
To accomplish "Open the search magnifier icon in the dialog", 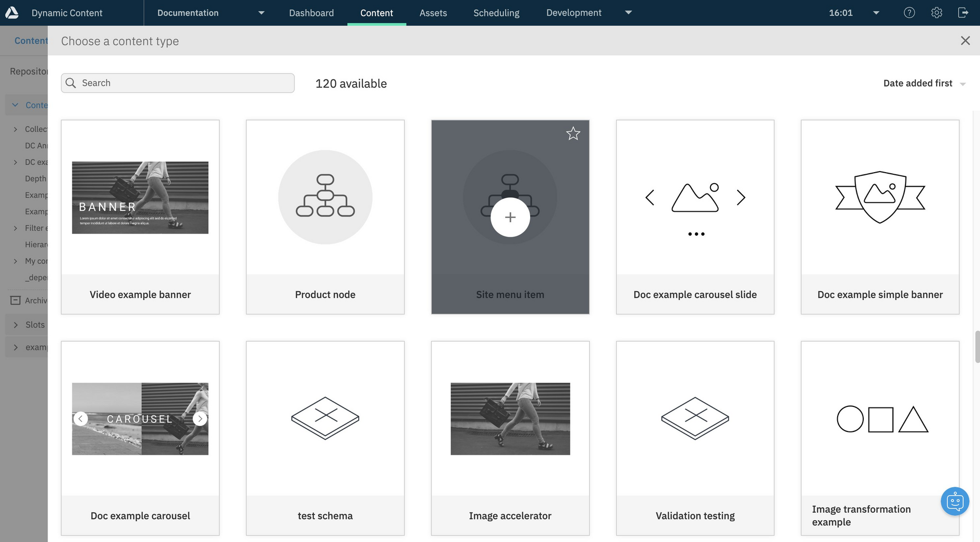I will coord(71,83).
